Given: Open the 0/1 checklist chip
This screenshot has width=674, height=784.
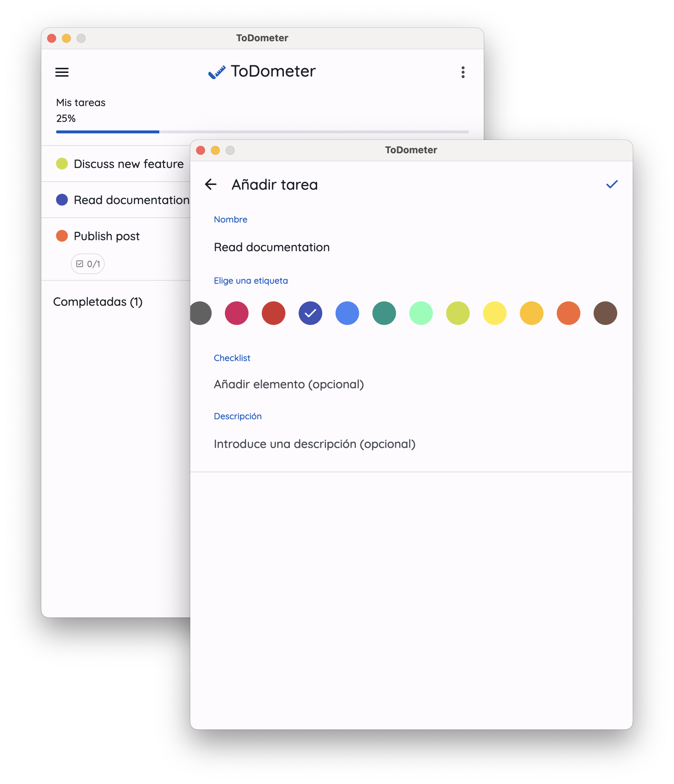Looking at the screenshot, I should pos(88,264).
